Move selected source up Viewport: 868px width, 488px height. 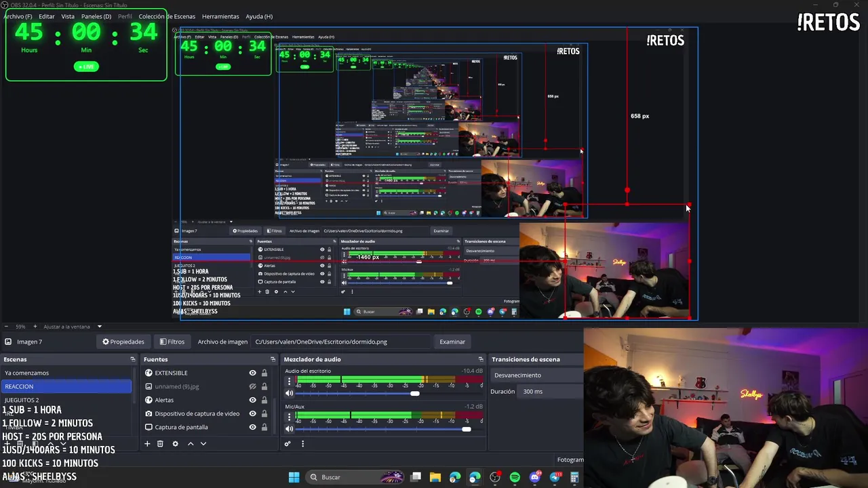(191, 444)
